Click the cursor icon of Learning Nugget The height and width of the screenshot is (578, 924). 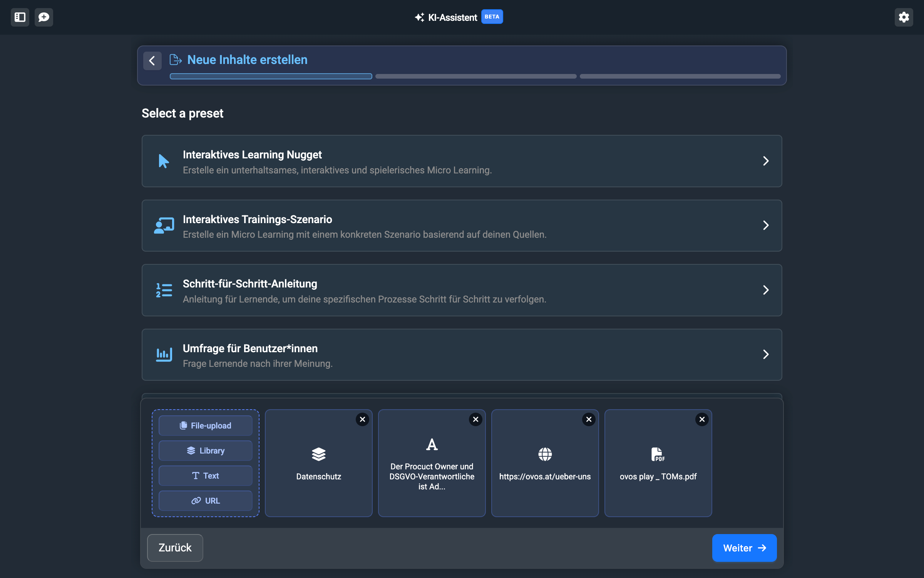click(x=164, y=161)
